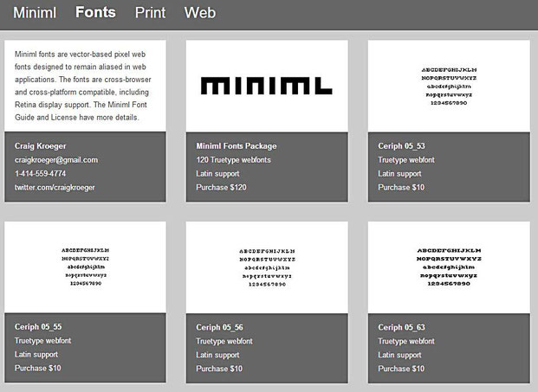Purchase Ceriph 05_55 for $10

pos(38,368)
